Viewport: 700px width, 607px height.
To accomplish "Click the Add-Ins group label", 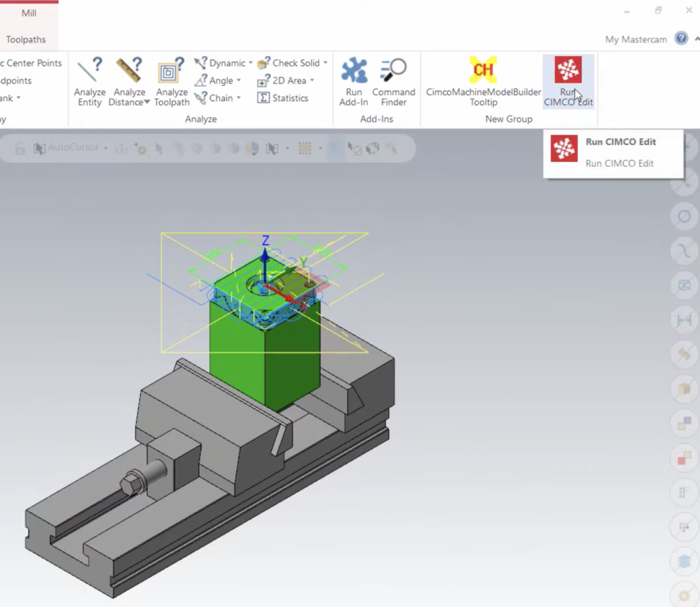I will (x=377, y=119).
